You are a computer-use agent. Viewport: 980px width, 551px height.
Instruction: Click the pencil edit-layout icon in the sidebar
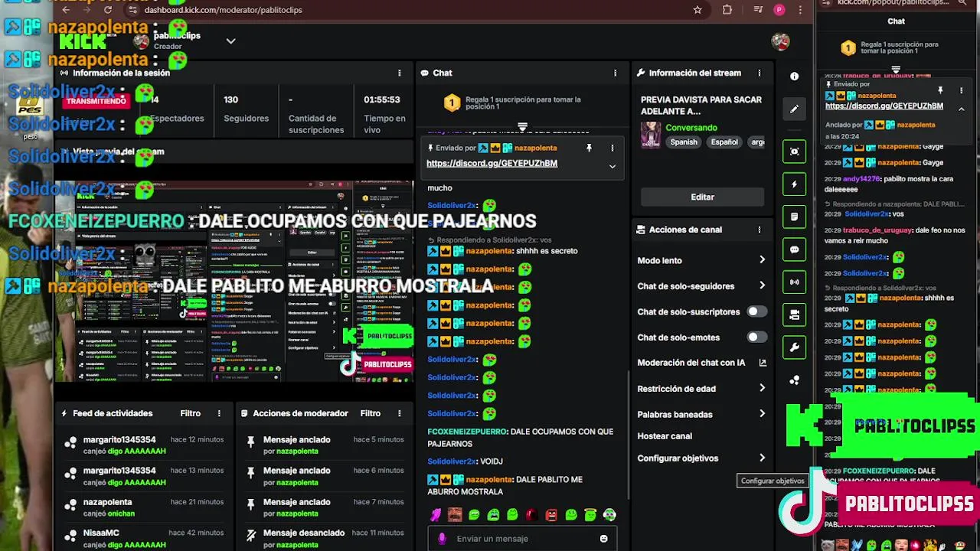(x=794, y=109)
